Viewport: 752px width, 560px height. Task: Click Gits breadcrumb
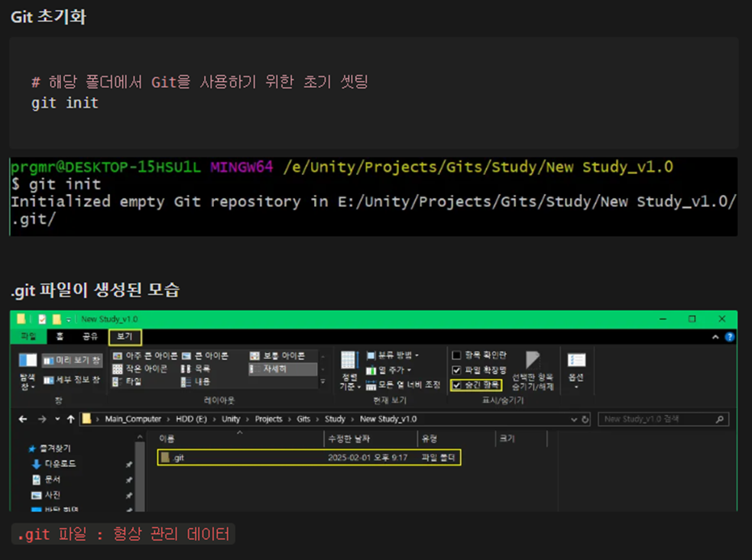[303, 419]
